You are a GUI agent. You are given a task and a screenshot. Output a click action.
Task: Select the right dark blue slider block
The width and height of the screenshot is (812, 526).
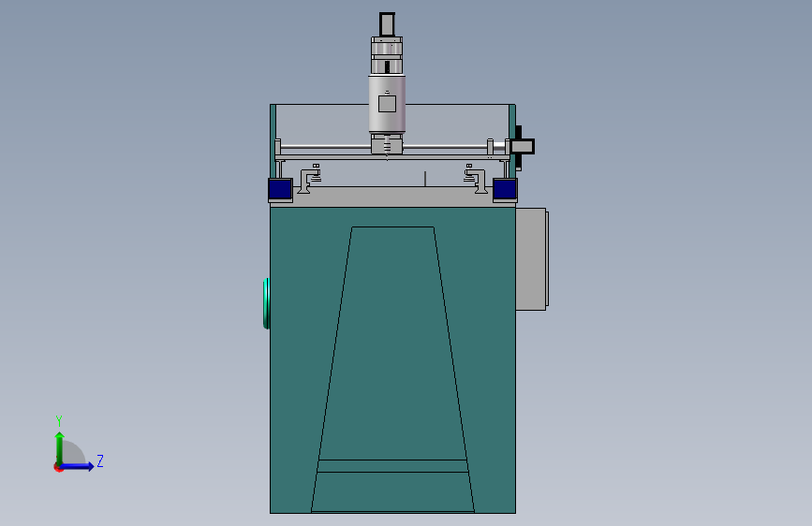(505, 189)
